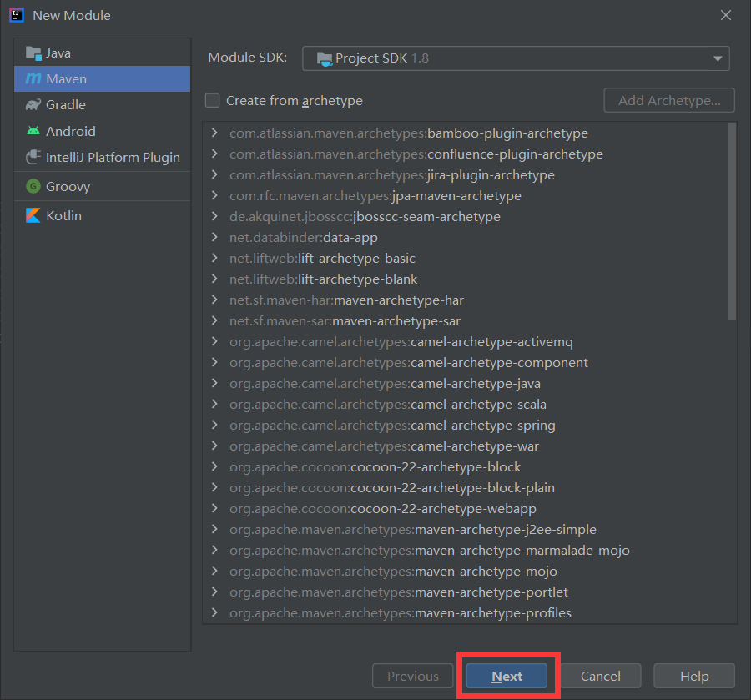Viewport: 751px width, 700px height.
Task: Click the Kotlin logo icon
Action: 33,215
